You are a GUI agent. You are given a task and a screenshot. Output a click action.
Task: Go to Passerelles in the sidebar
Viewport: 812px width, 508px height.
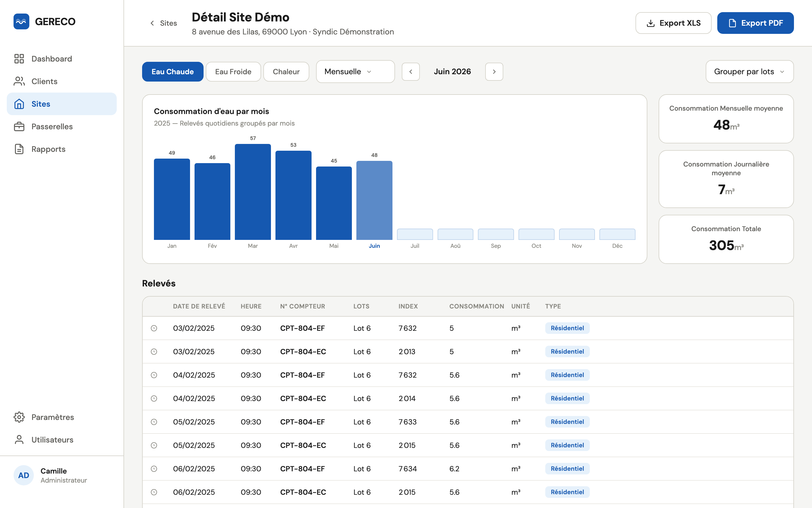(x=61, y=126)
